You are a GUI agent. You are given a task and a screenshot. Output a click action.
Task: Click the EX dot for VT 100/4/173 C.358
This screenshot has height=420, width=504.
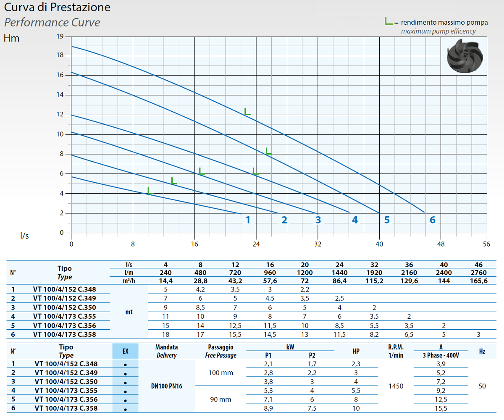click(125, 409)
